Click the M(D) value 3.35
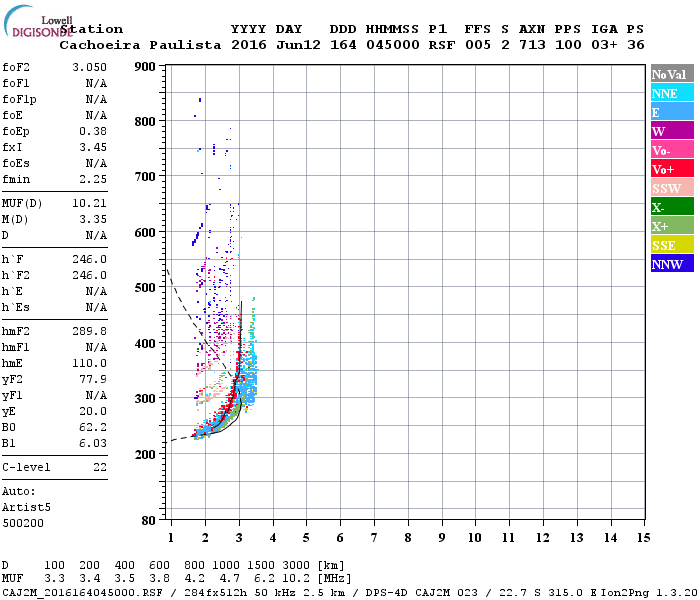The width and height of the screenshot is (700, 600). tap(93, 219)
